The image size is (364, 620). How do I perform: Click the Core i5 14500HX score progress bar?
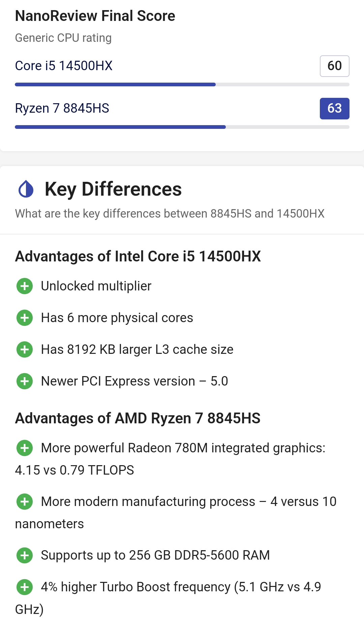pyautogui.click(x=182, y=85)
